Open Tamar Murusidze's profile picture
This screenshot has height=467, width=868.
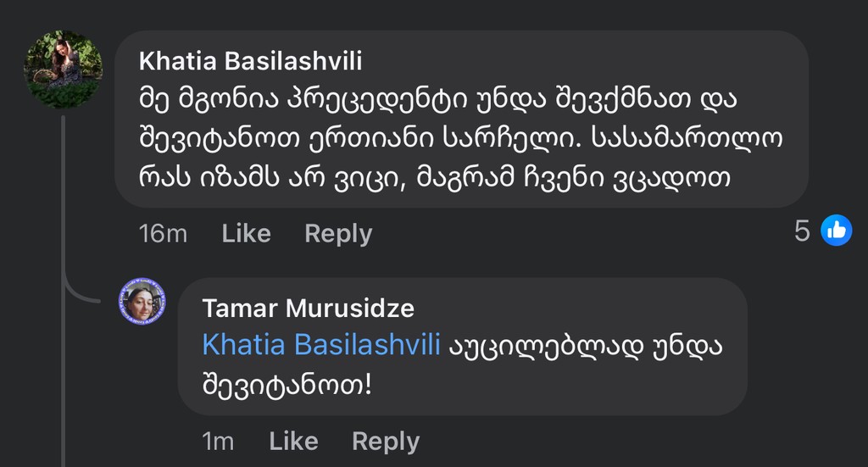point(142,301)
